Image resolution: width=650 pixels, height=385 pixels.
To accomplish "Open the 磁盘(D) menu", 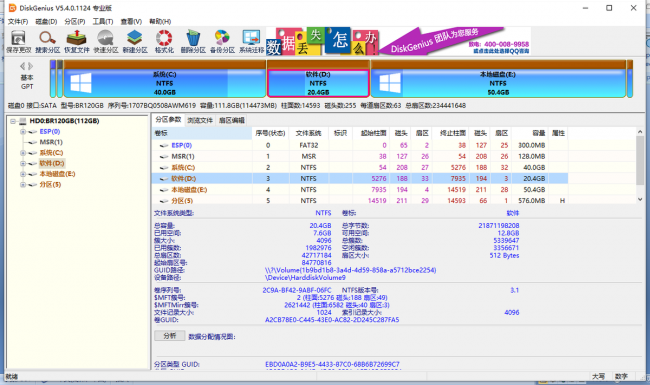I will pos(46,22).
